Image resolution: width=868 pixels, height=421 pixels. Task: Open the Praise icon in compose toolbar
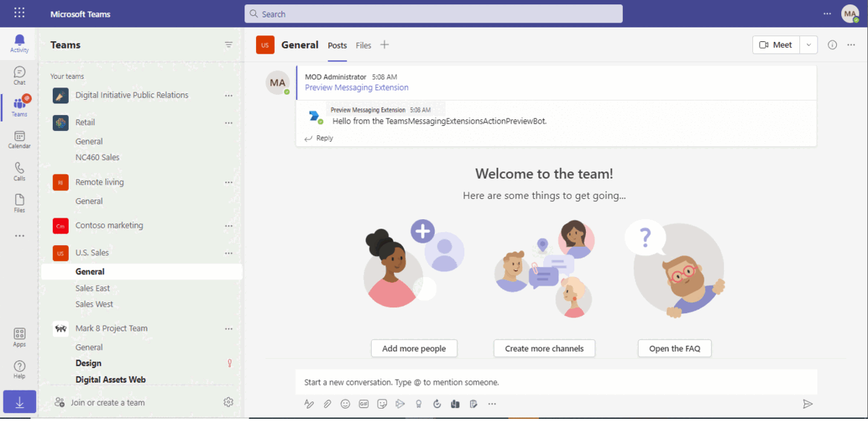click(419, 404)
